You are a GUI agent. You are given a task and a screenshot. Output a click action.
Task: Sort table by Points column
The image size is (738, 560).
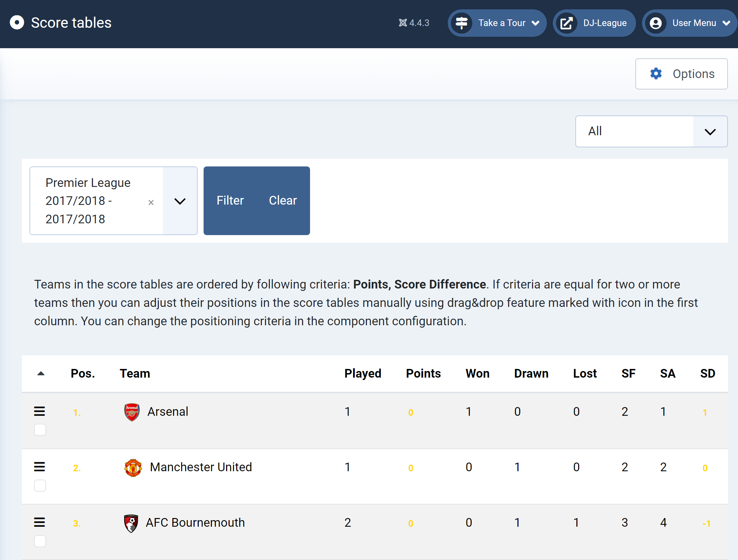(423, 373)
